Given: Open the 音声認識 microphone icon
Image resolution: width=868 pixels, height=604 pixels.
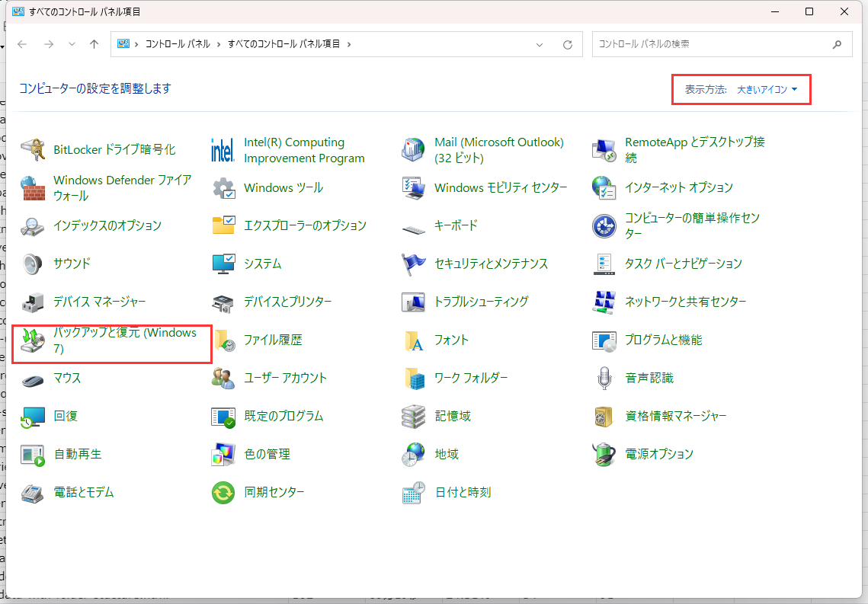Looking at the screenshot, I should [x=604, y=379].
